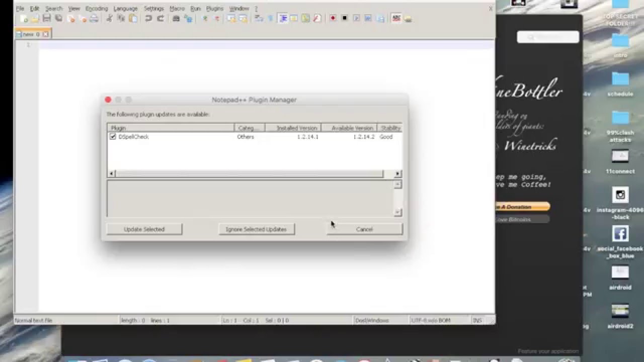Select the 'airdroid2' desktop file

click(x=620, y=316)
